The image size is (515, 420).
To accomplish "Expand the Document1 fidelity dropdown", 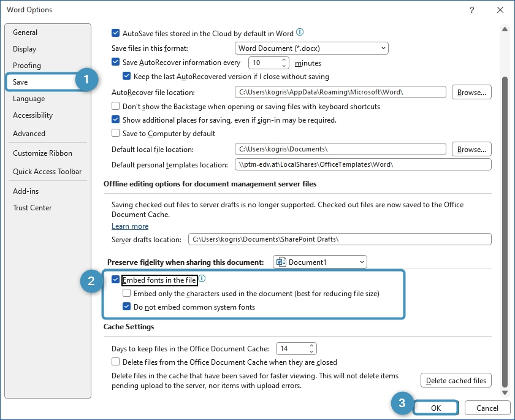I will pyautogui.click(x=319, y=262).
